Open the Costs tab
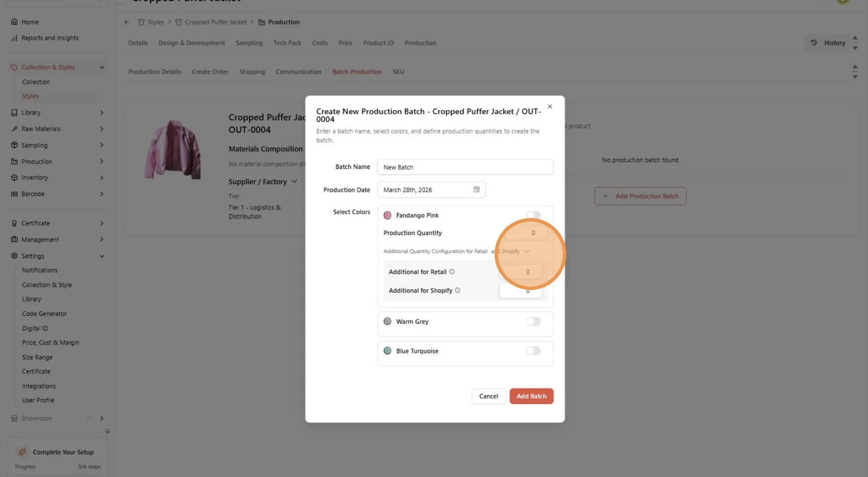The width and height of the screenshot is (868, 477). click(320, 43)
